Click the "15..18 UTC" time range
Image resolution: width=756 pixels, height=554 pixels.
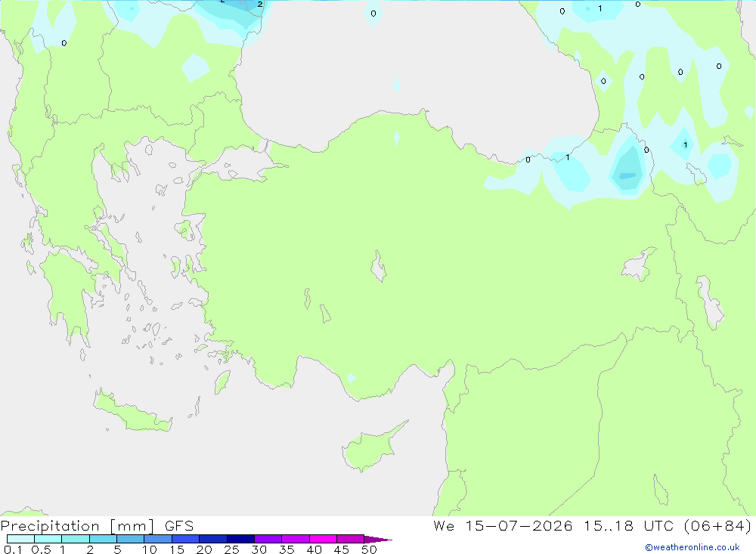point(629,525)
